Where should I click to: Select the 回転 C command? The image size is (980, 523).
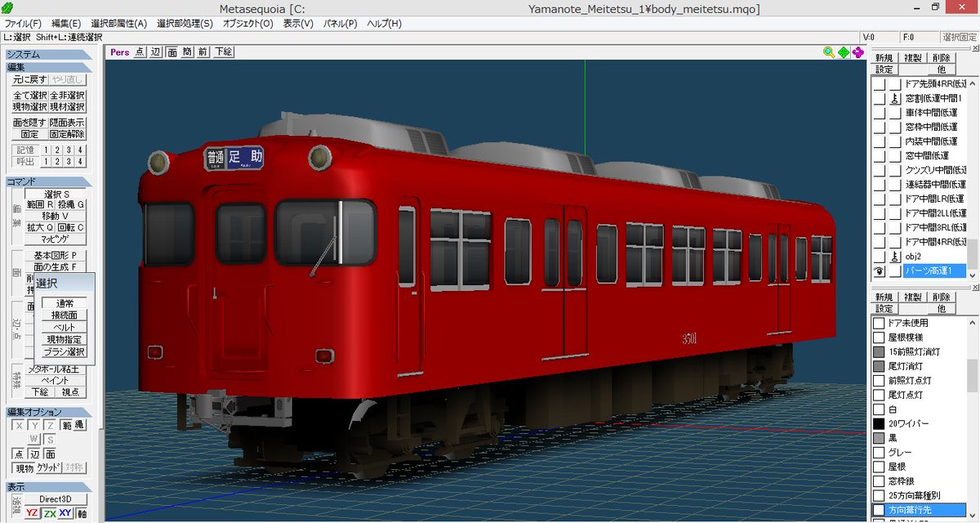point(71,227)
